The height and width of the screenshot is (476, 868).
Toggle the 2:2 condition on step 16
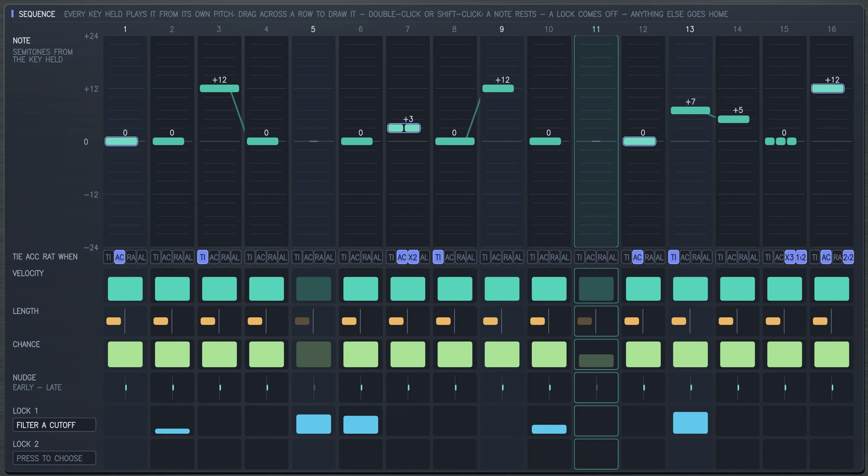[x=848, y=257]
